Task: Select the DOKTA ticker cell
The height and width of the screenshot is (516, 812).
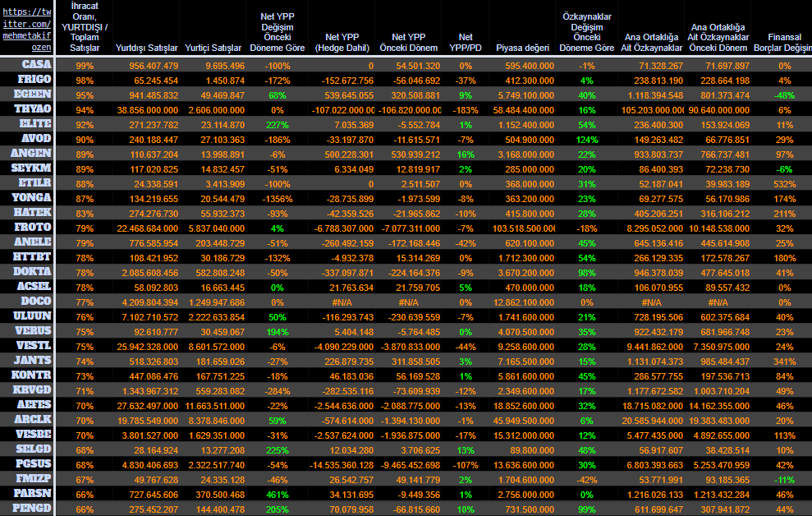Action: tap(32, 271)
